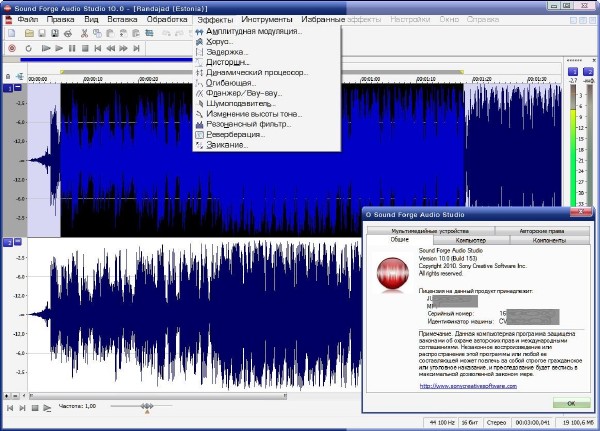Click the Stop button in top transport bar

point(85,48)
